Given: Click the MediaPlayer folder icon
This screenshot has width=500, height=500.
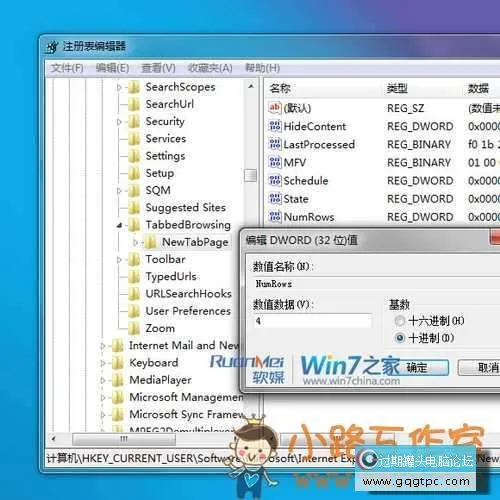Looking at the screenshot, I should click(x=117, y=380).
